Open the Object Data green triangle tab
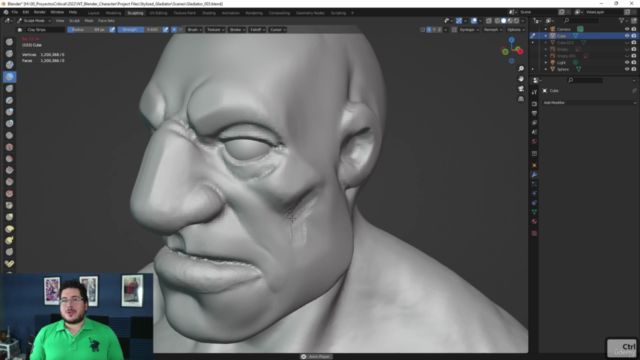This screenshot has height=360, width=640. click(534, 212)
